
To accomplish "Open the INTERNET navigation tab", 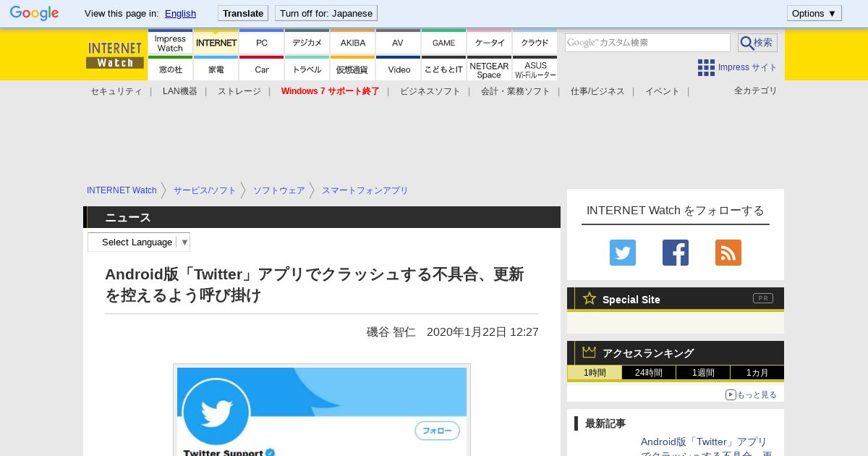I will pyautogui.click(x=216, y=43).
